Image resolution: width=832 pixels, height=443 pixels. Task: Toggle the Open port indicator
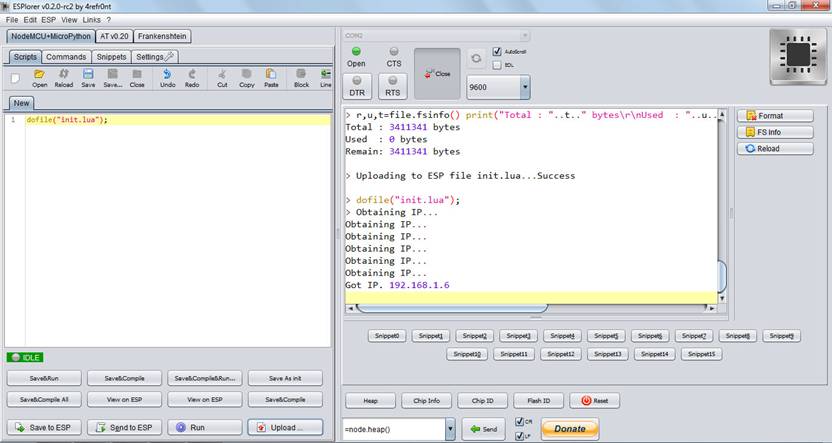[356, 57]
